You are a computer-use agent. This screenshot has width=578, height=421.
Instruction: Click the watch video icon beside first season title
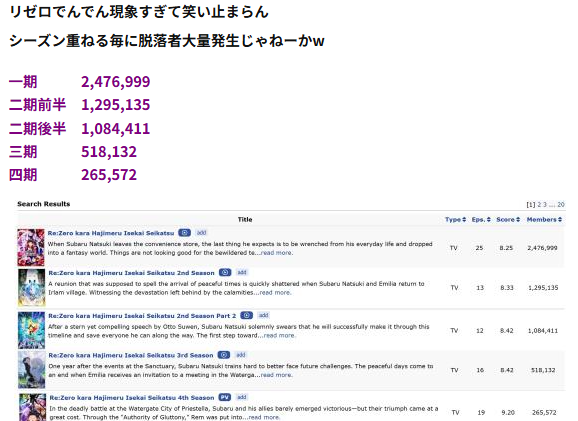coord(184,233)
